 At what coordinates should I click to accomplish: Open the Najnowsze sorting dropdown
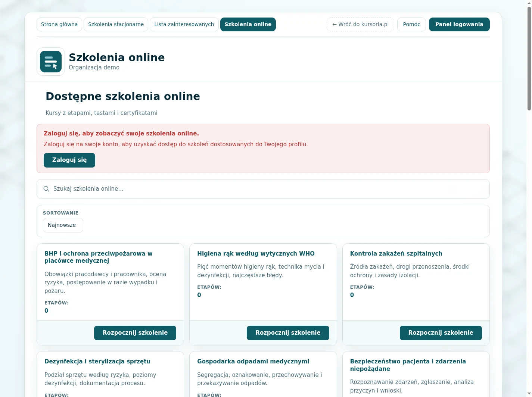pyautogui.click(x=63, y=225)
